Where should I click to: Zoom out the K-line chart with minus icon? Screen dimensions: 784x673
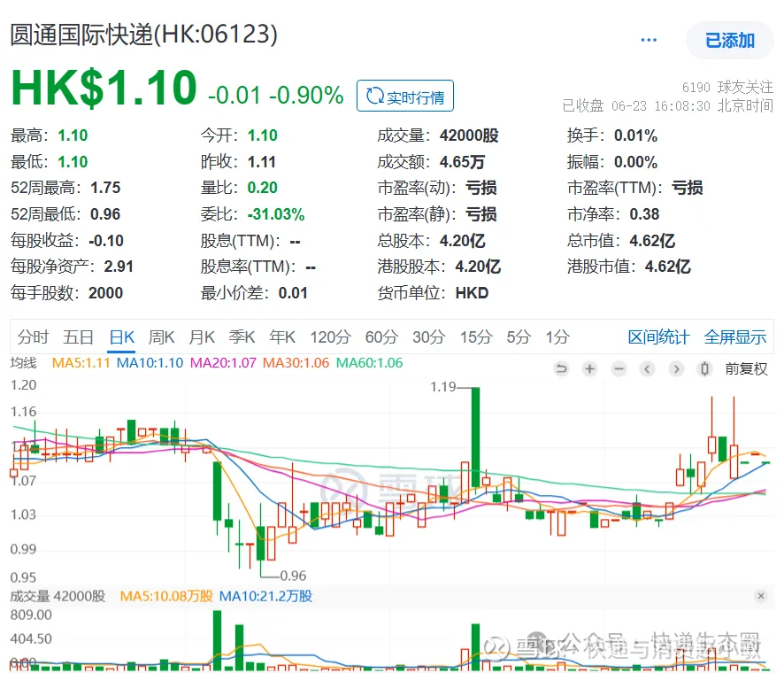pyautogui.click(x=619, y=369)
